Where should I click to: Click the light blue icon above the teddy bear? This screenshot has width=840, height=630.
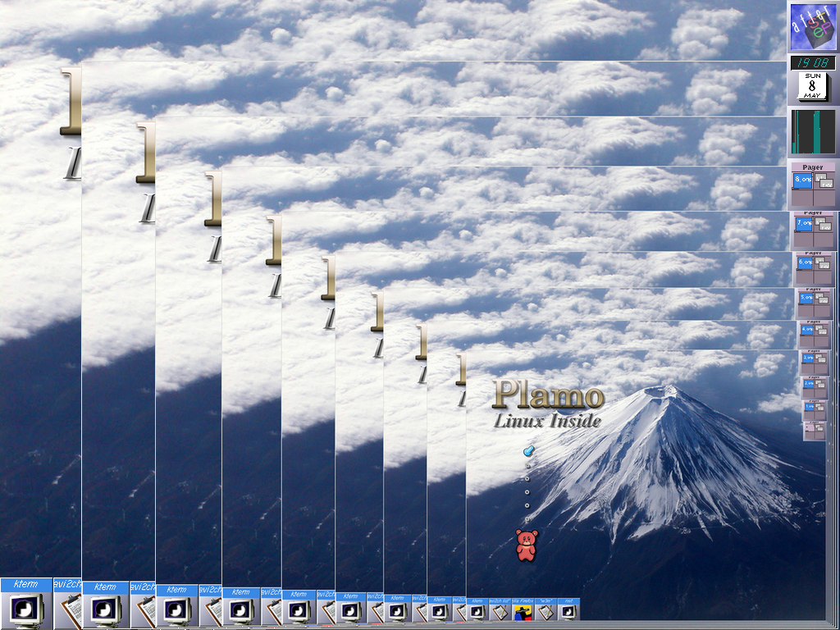point(528,451)
